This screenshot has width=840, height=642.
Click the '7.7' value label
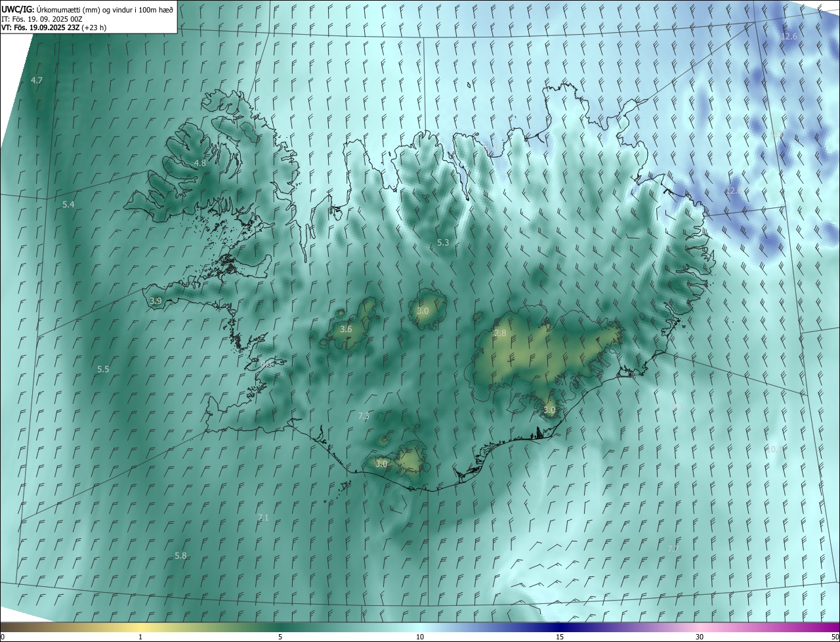pyautogui.click(x=673, y=548)
